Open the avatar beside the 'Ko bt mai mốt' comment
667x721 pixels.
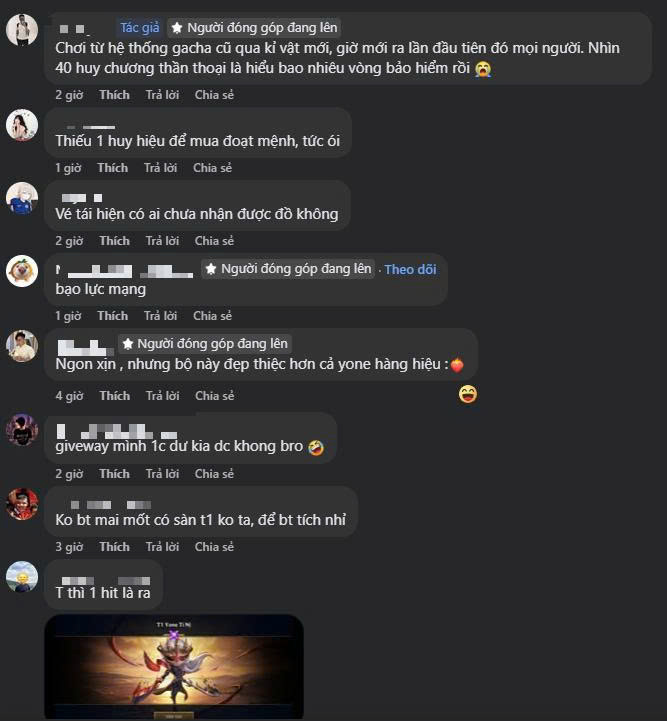[22, 504]
